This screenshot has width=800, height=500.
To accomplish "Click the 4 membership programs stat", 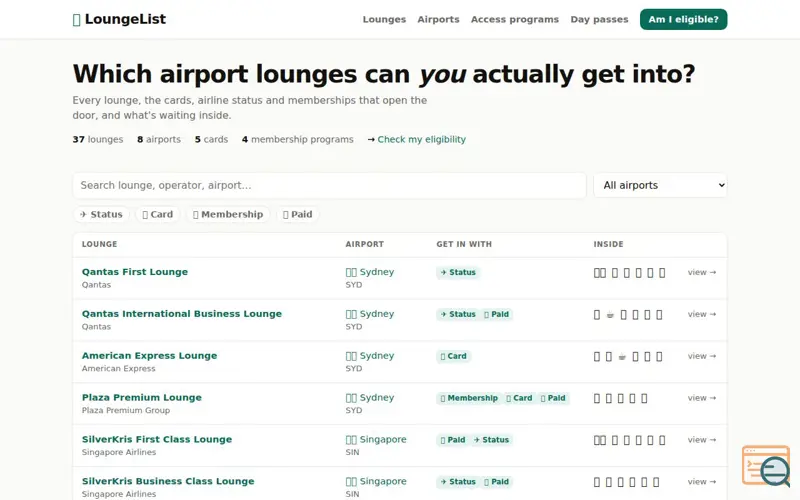I will pos(297,139).
